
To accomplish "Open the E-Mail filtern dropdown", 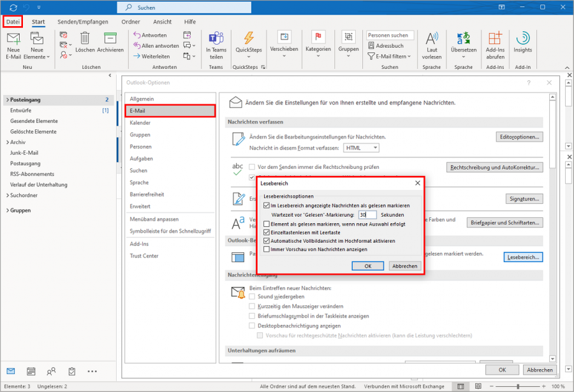I will 389,57.
